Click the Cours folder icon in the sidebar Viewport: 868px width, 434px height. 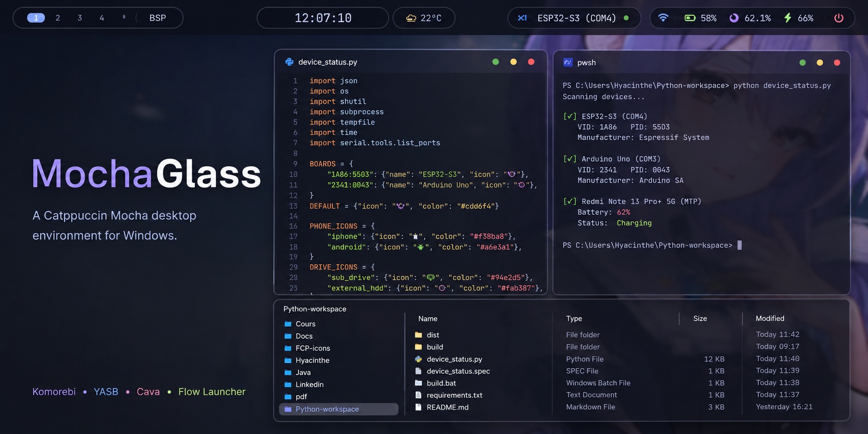tap(288, 324)
